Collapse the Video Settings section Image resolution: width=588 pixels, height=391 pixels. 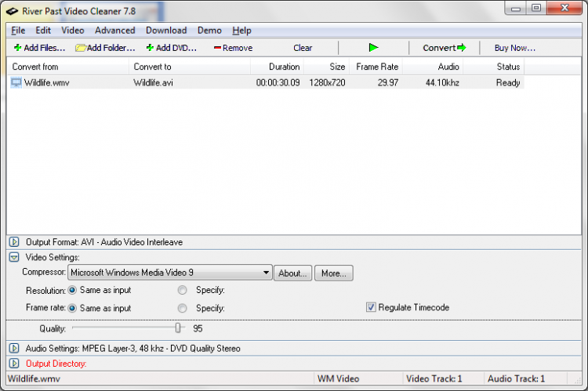[x=14, y=257]
